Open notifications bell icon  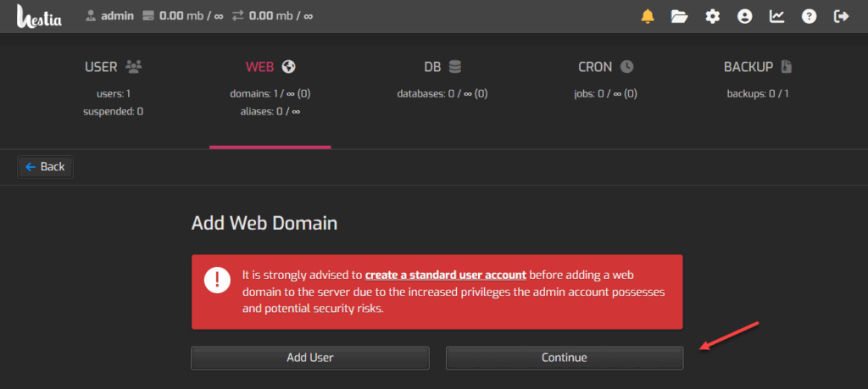point(648,16)
